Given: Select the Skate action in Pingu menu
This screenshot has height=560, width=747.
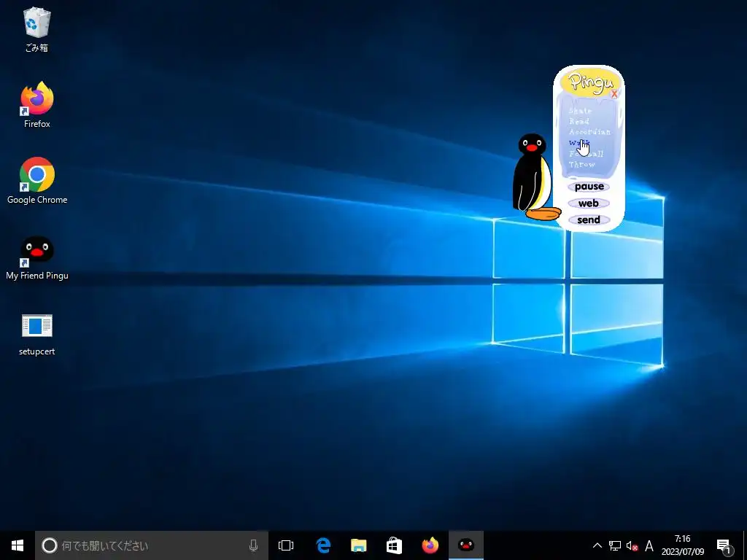Looking at the screenshot, I should pyautogui.click(x=580, y=111).
